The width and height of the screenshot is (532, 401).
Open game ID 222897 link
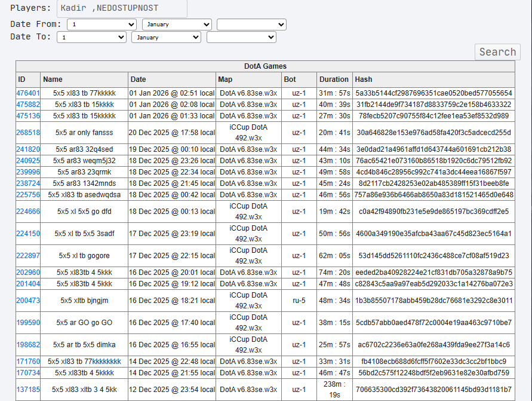(x=28, y=256)
